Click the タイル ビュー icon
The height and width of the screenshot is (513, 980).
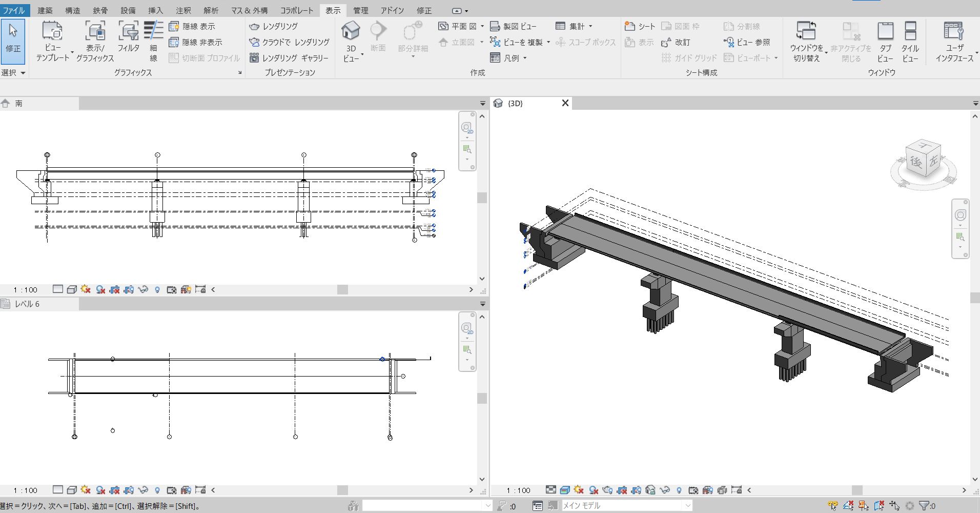click(910, 32)
